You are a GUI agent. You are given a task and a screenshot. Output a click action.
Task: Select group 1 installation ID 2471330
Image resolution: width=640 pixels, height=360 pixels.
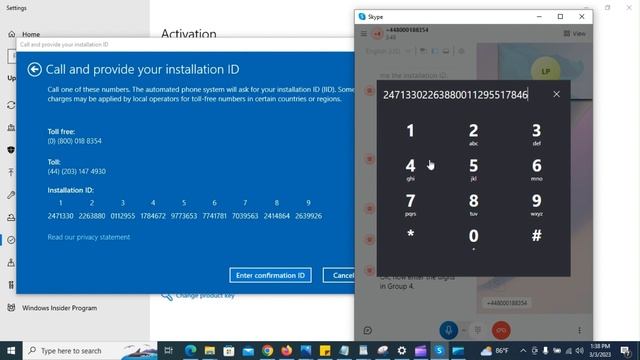click(x=60, y=216)
